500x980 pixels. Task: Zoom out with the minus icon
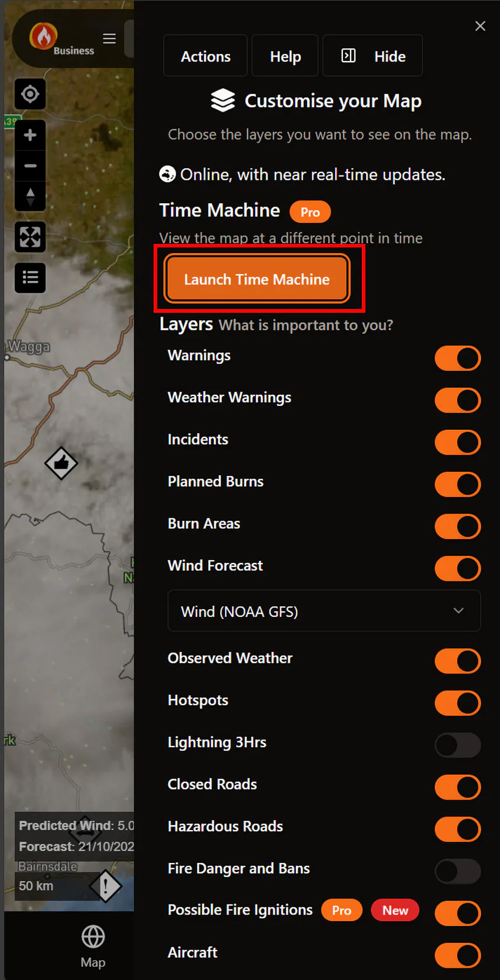click(x=30, y=165)
